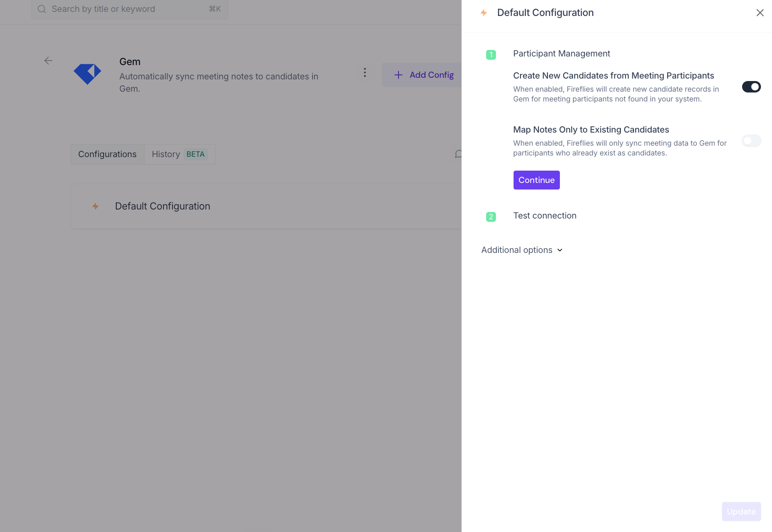The width and height of the screenshot is (772, 532).
Task: Expand the Test connection step
Action: coord(545,216)
